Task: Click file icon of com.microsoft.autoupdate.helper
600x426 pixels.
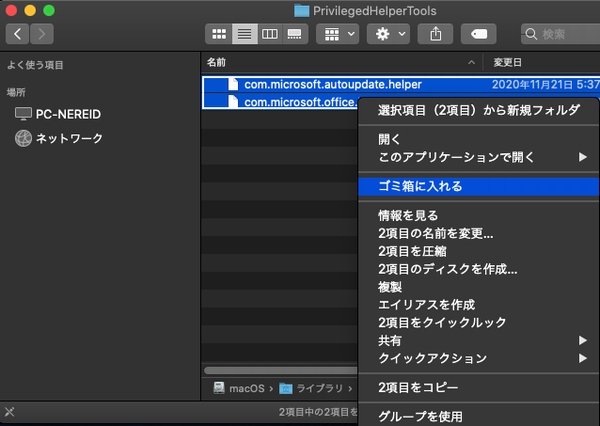Action: click(233, 84)
